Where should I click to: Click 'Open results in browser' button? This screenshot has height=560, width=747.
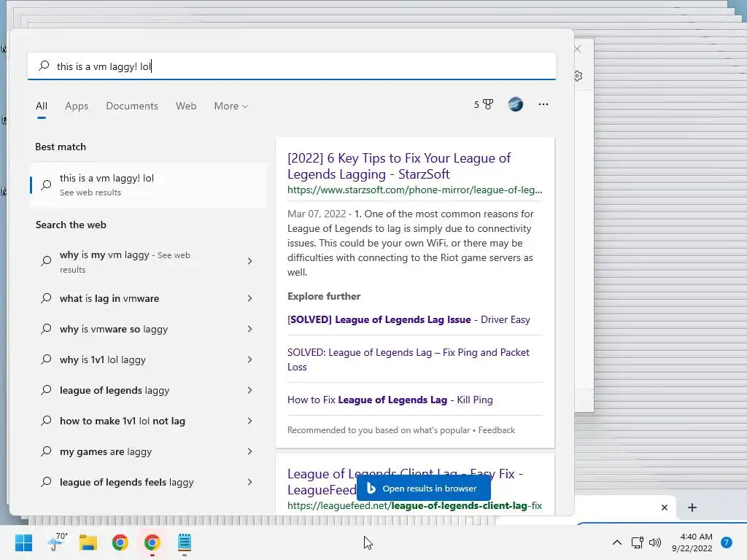(424, 489)
